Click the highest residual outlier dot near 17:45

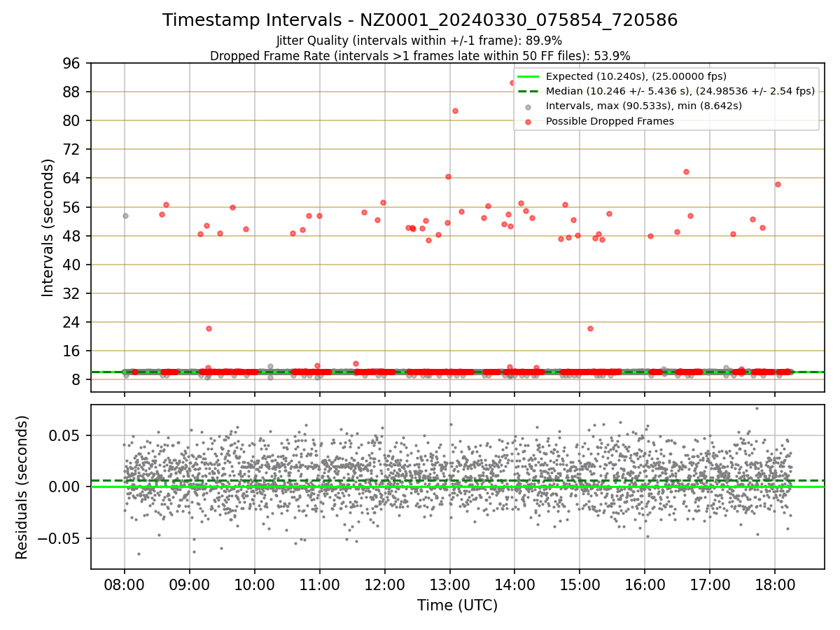(x=757, y=408)
